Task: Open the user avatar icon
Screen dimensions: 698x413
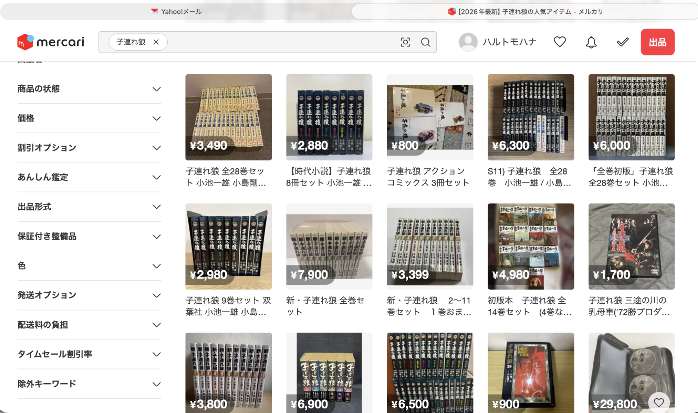Action: (468, 42)
